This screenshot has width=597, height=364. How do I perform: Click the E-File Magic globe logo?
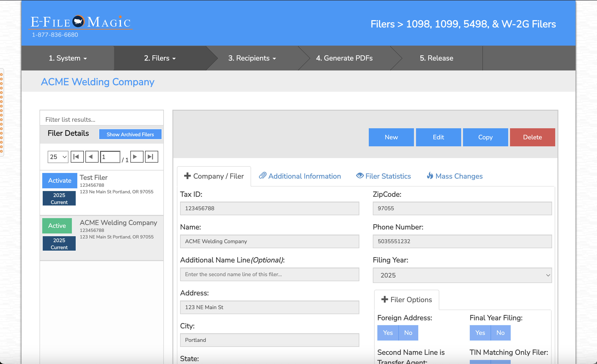[x=79, y=22]
